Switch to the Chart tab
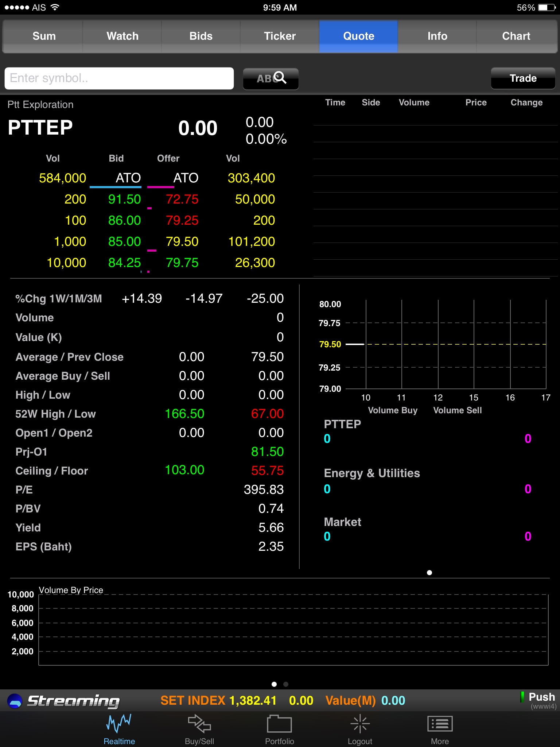This screenshot has height=747, width=560. point(516,36)
